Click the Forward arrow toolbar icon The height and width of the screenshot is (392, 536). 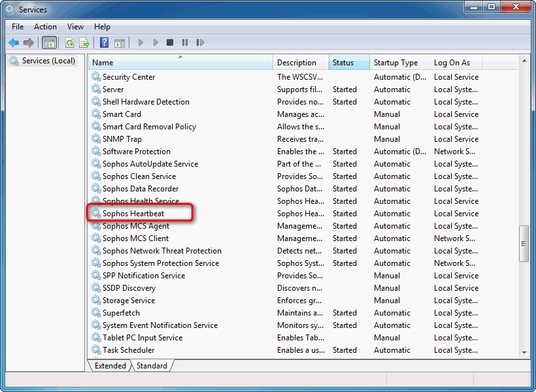[29, 42]
